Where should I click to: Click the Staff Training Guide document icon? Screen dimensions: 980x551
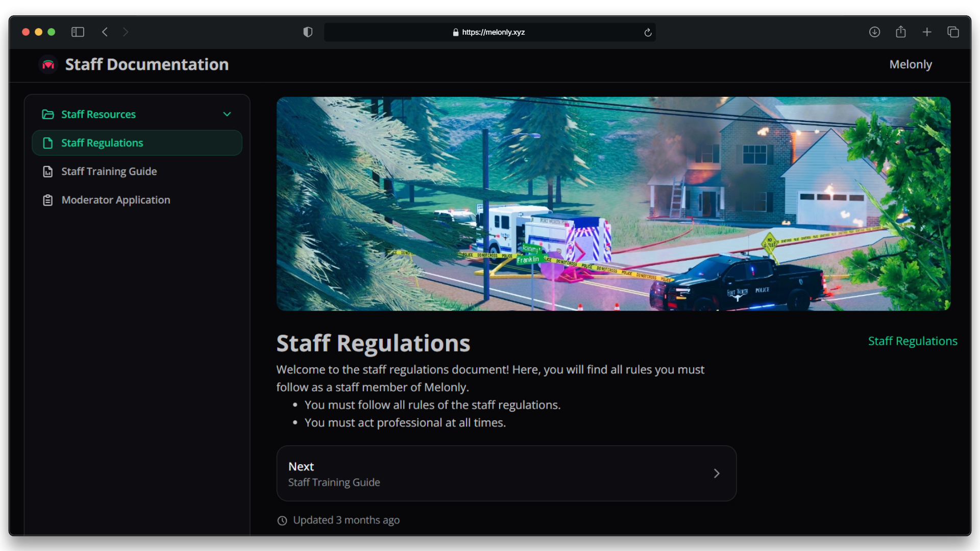click(48, 171)
